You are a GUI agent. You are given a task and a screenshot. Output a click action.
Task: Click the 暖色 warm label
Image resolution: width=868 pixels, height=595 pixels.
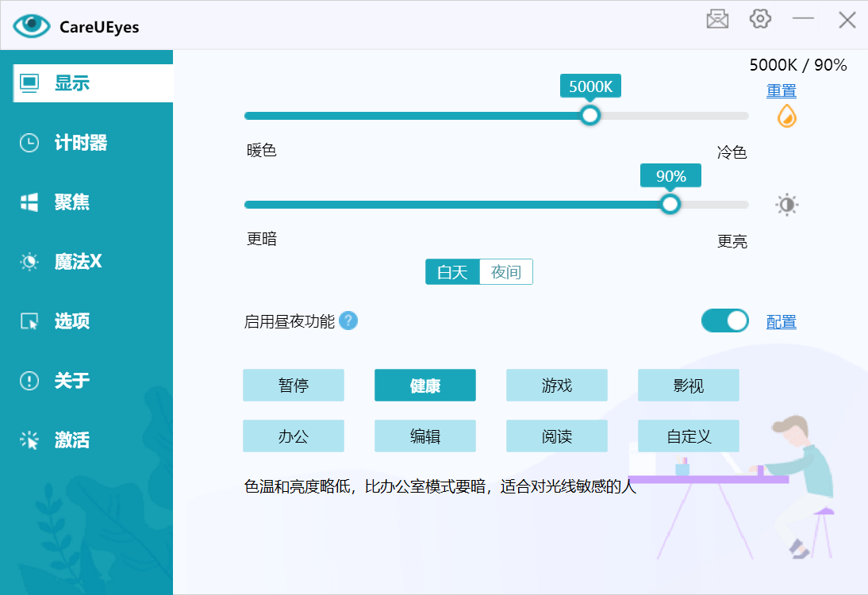pyautogui.click(x=261, y=150)
